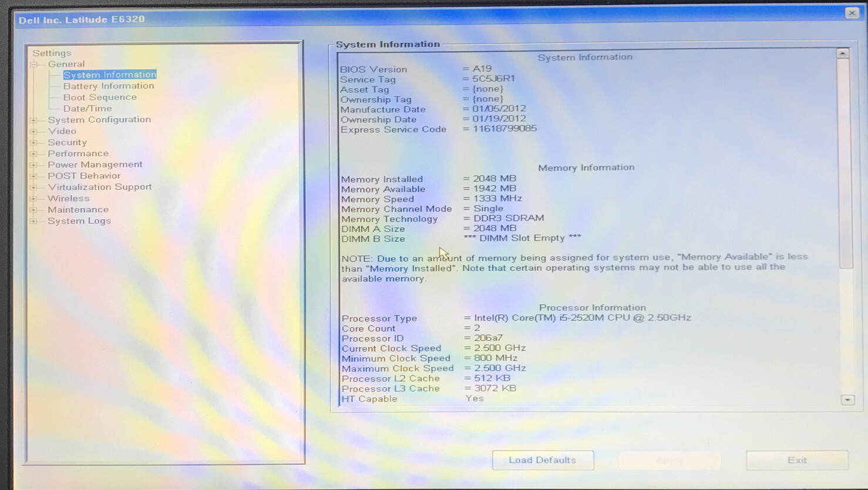Select the System Logs category label
The image size is (868, 490).
click(79, 221)
